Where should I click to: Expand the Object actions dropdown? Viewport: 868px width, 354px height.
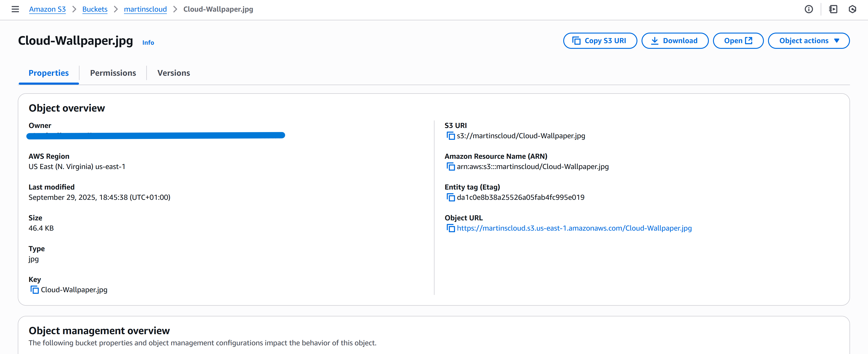(x=808, y=41)
